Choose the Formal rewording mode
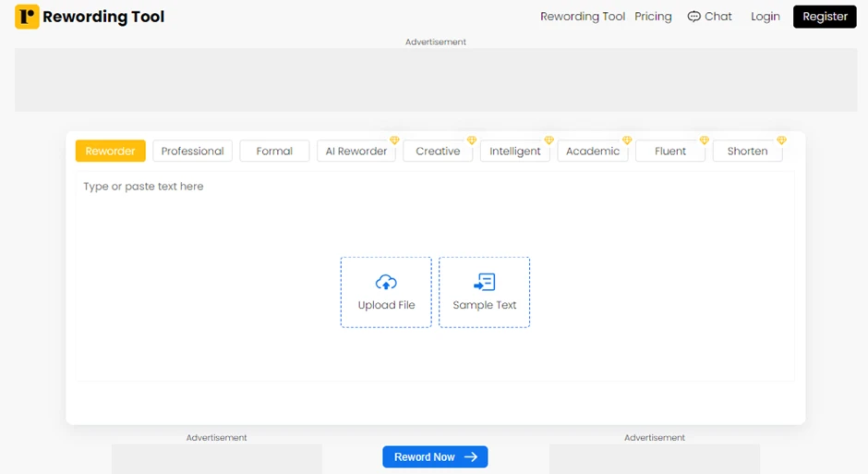Image resolution: width=868 pixels, height=474 pixels. pyautogui.click(x=274, y=152)
